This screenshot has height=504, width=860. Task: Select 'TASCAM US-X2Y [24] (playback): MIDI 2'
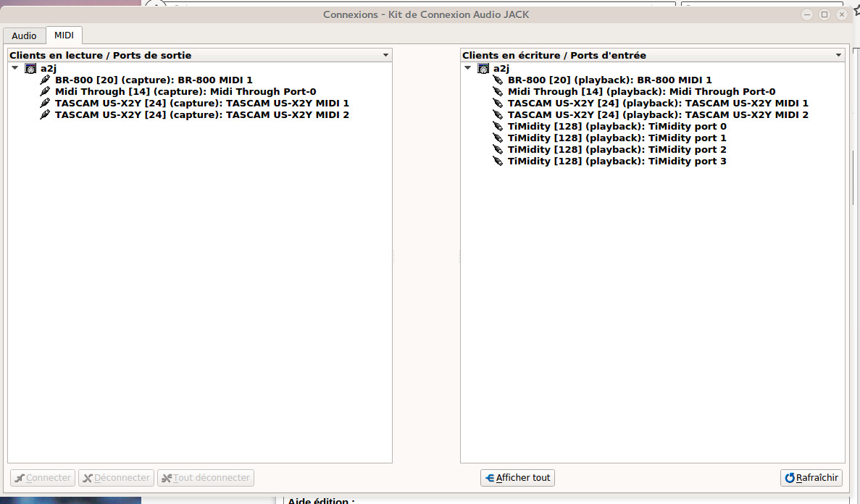[658, 114]
